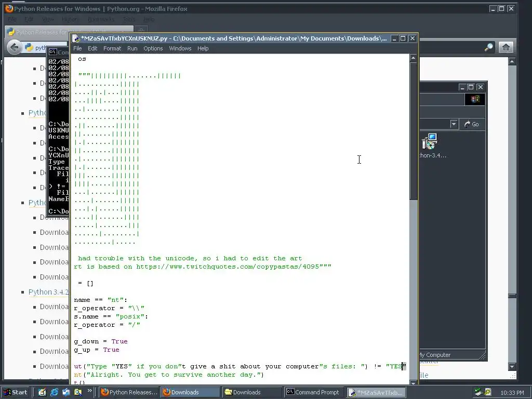This screenshot has height=399, width=532.
Task: Click the '= []' code line
Action: click(x=86, y=283)
